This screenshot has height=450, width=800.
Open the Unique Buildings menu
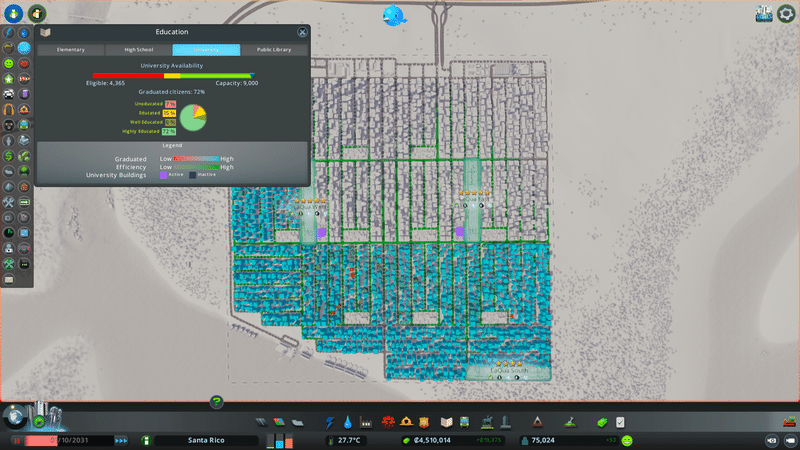coord(506,422)
